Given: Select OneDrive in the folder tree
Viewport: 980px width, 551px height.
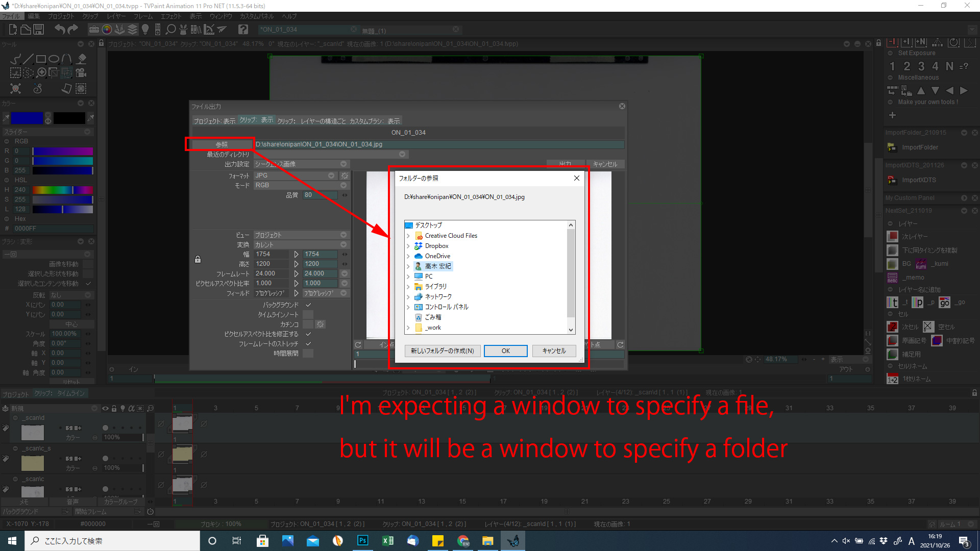Looking at the screenshot, I should click(437, 256).
